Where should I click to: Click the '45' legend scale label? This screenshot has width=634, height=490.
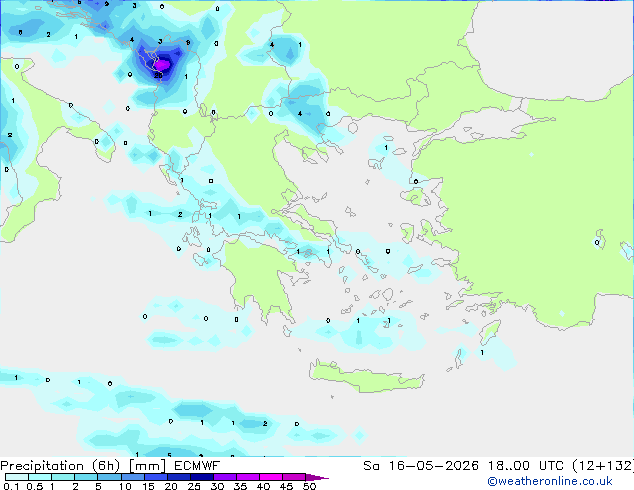[x=286, y=486]
